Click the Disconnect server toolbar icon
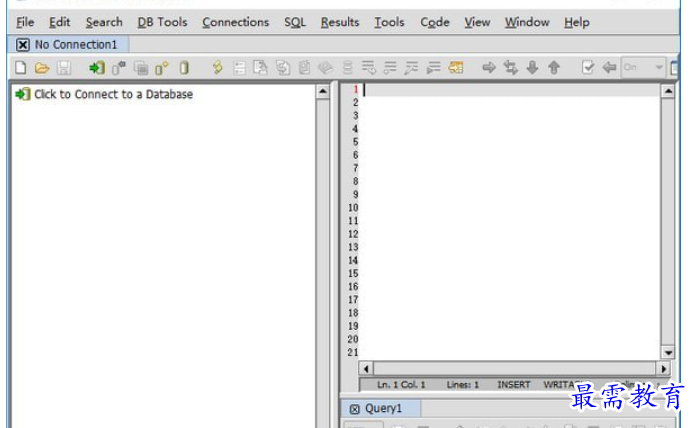 pos(118,68)
